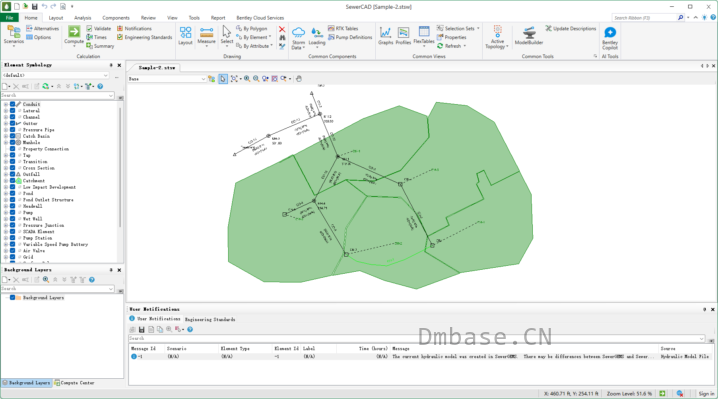
Task: Expand the Pond tree node
Action: pos(6,193)
